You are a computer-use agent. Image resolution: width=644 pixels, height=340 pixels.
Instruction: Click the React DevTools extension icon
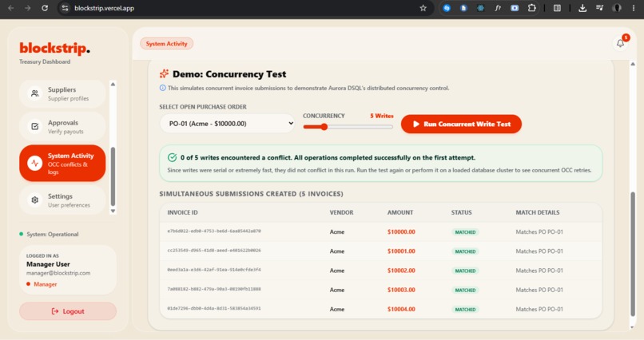tap(480, 8)
